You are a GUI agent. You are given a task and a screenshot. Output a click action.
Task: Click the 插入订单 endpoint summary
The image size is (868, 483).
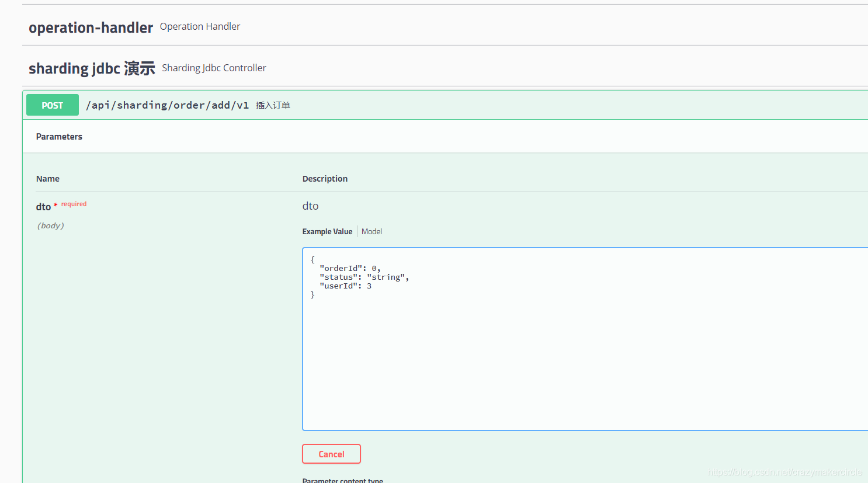pyautogui.click(x=273, y=106)
